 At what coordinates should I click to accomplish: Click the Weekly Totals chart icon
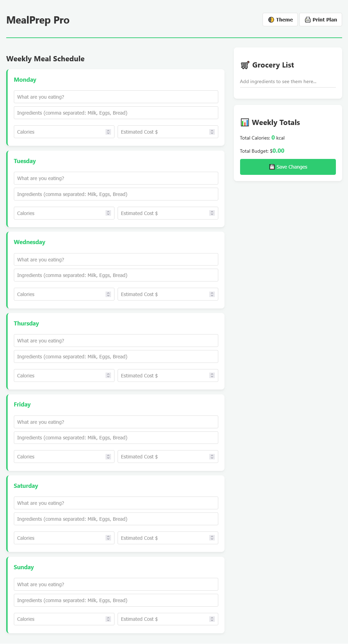(245, 123)
